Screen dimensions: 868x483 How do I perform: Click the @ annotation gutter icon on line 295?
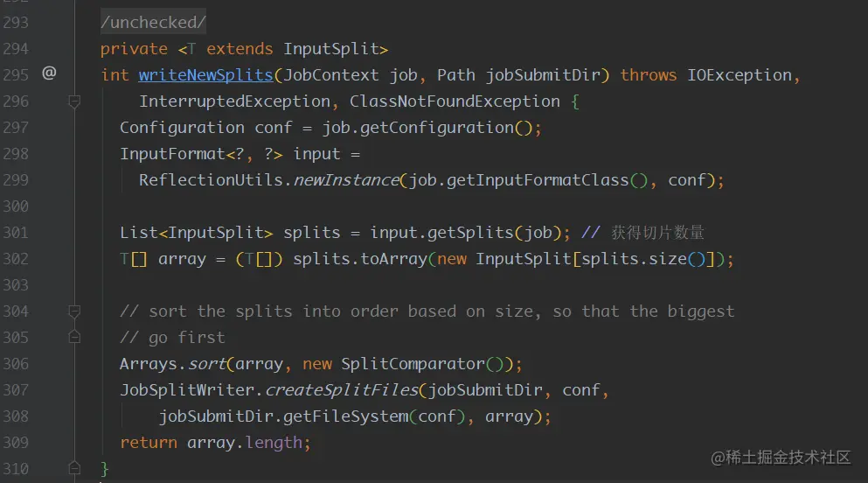[x=49, y=73]
